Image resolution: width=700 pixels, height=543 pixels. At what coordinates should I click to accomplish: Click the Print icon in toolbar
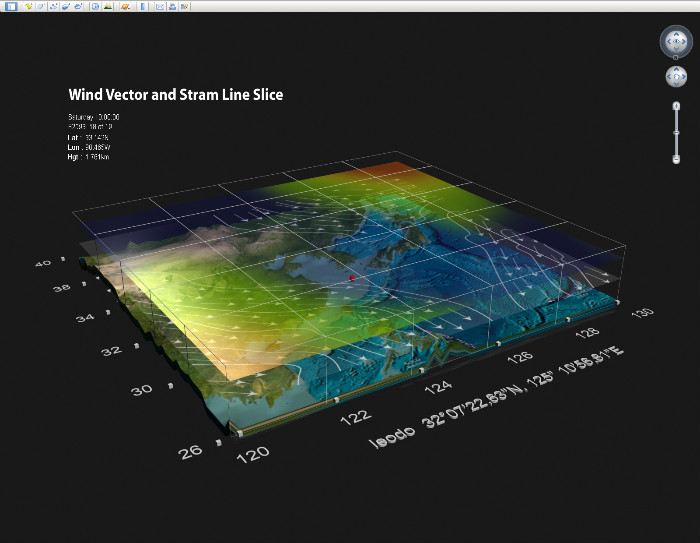[172, 6]
